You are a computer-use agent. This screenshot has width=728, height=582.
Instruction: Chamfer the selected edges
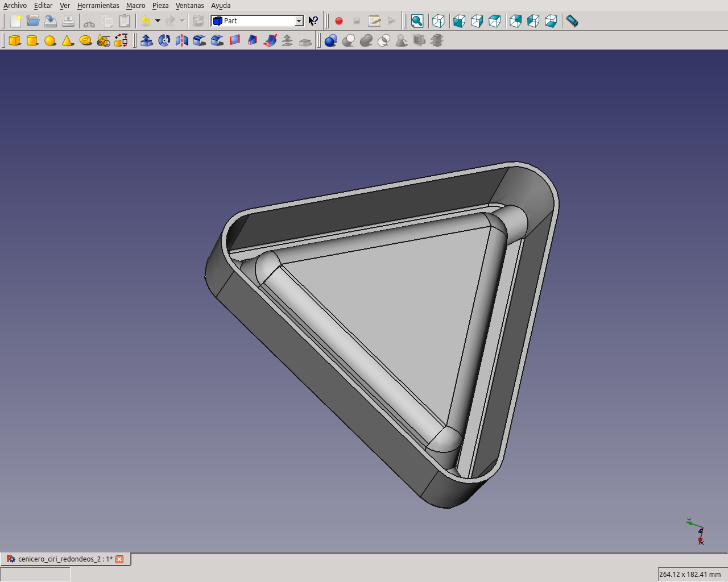pos(217,40)
